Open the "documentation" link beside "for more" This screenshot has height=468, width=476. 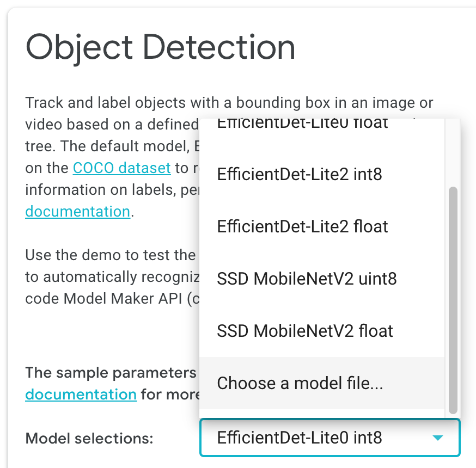pos(81,395)
